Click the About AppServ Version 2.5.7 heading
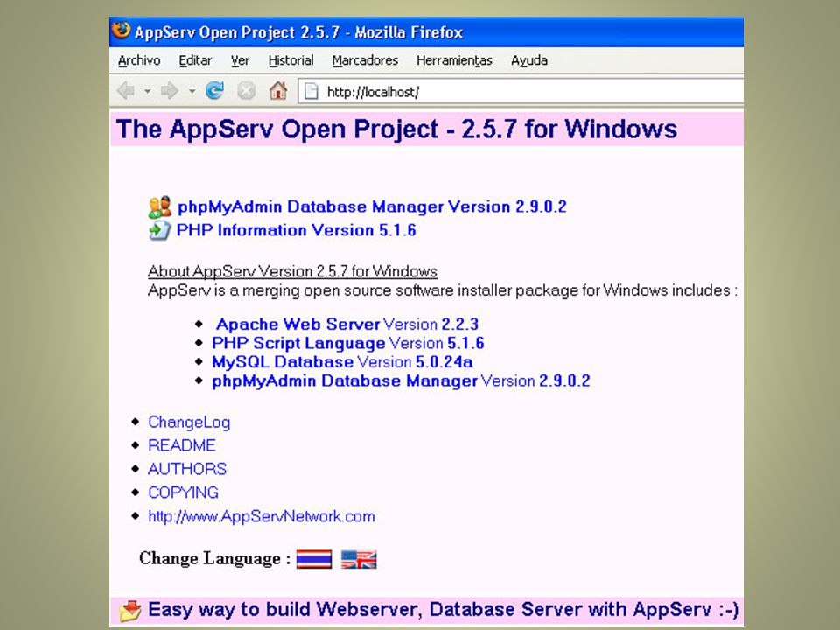The height and width of the screenshot is (630, 840). tap(292, 271)
